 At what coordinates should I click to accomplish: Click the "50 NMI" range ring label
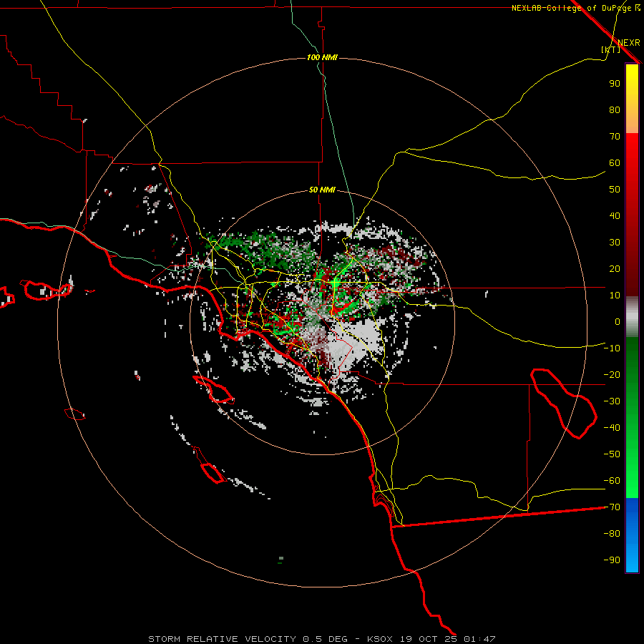coord(322,190)
